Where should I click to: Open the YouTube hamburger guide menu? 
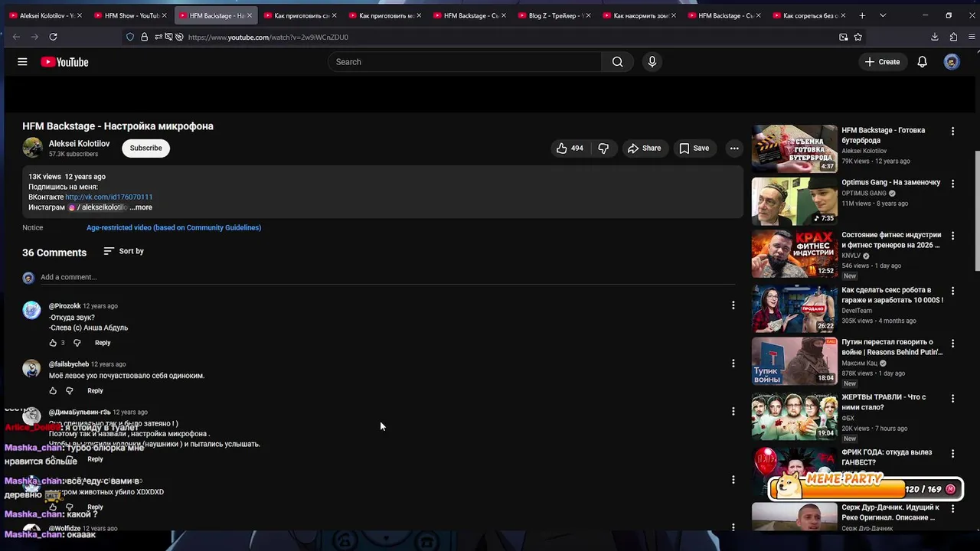coord(22,62)
